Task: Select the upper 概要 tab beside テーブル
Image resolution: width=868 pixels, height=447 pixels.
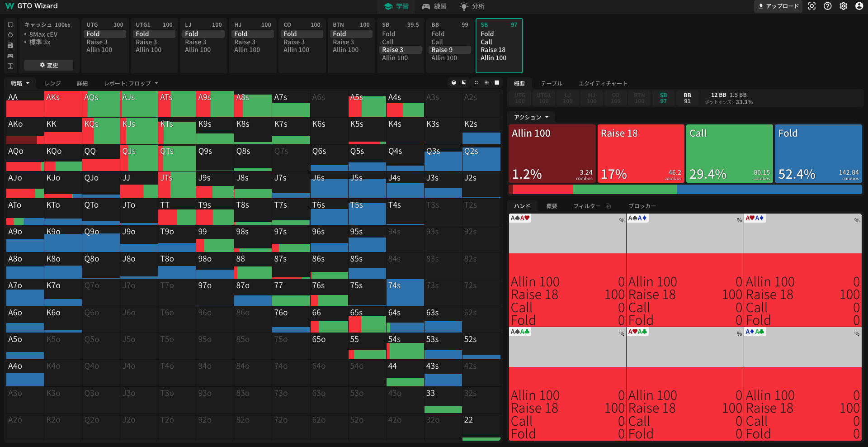Action: pos(519,83)
